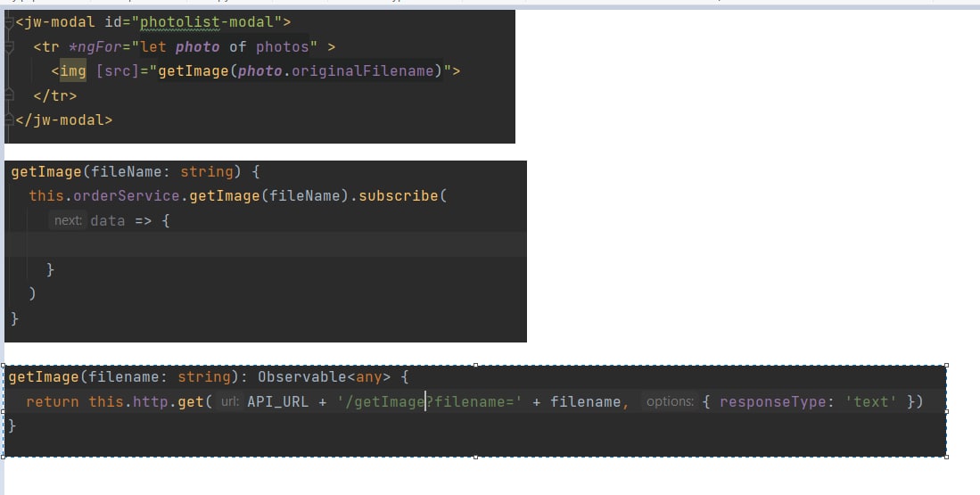Viewport: 980px width, 495px height.
Task: Grab the left-middle handle of selected image
Action: click(4, 411)
